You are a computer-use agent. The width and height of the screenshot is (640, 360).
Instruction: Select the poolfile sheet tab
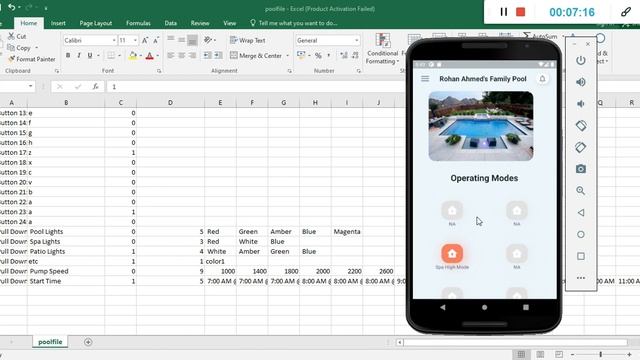point(50,342)
